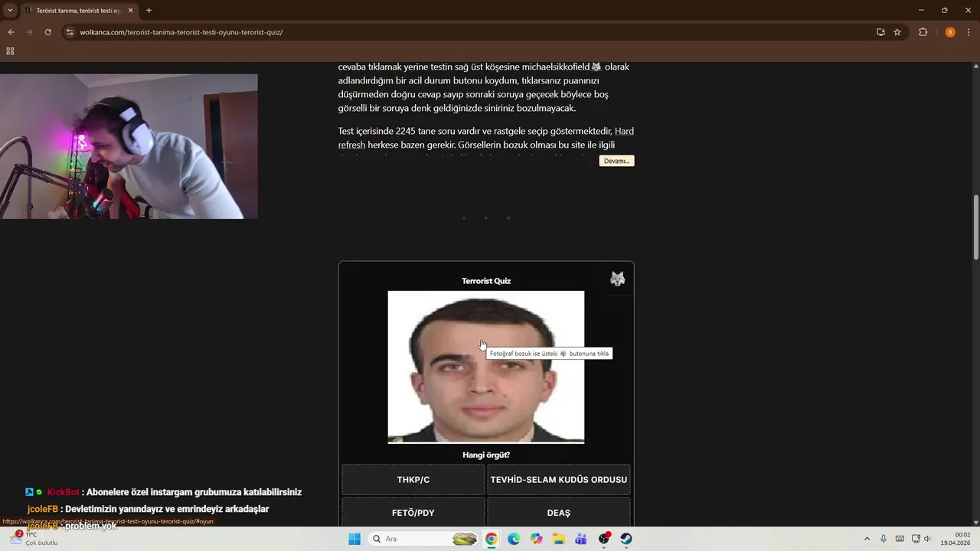
Task: Open Copilot from the taskbar
Action: tap(537, 539)
